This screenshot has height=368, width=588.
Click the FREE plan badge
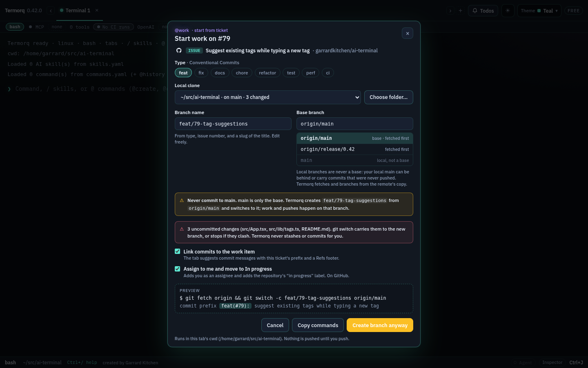(x=574, y=11)
